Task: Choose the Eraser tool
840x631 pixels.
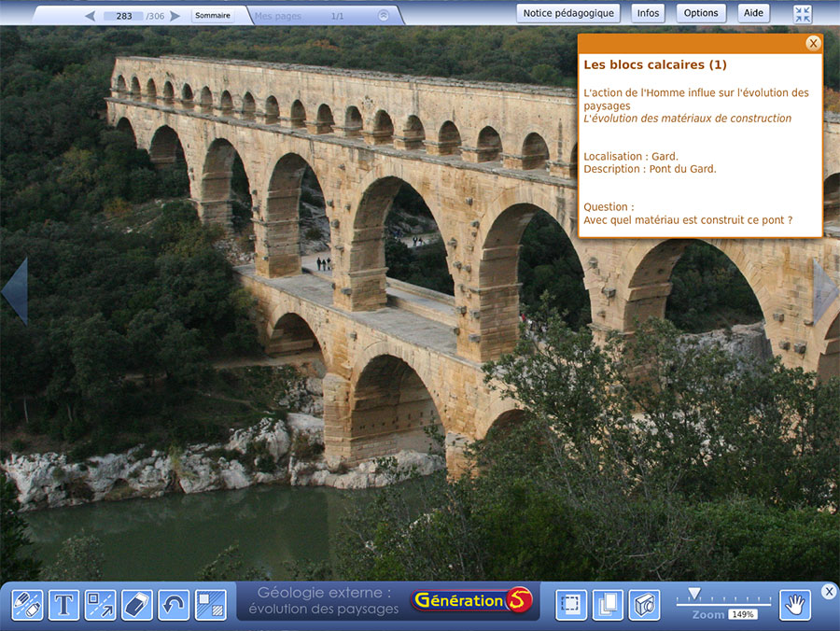Action: 136,605
